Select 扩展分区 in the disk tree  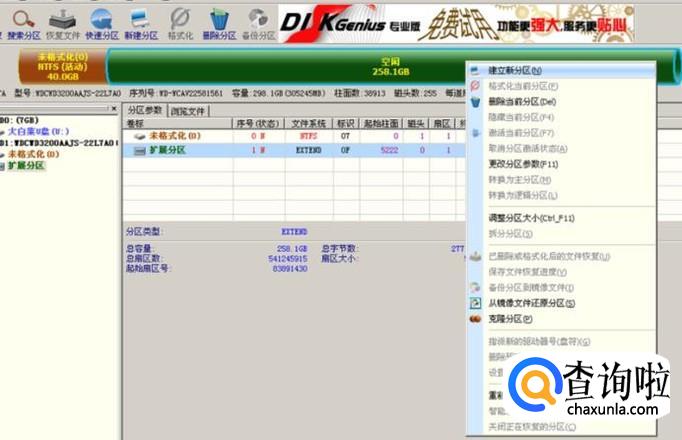[x=26, y=166]
